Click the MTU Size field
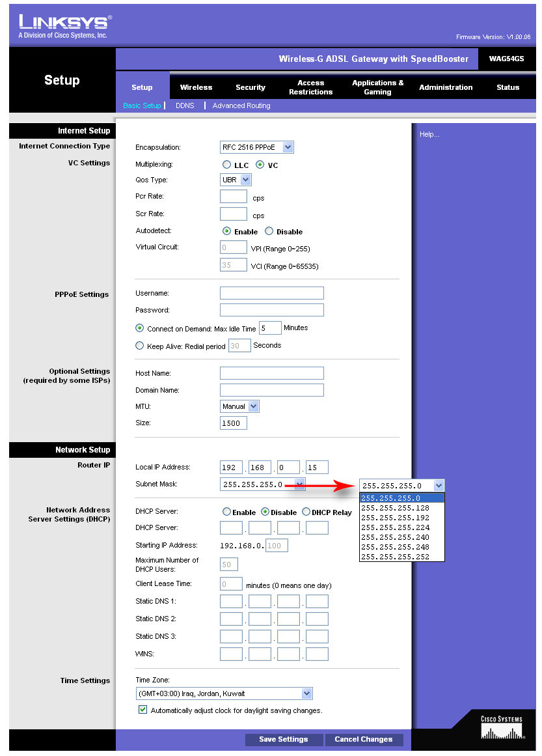Image resolution: width=542 pixels, height=756 pixels. click(x=233, y=423)
